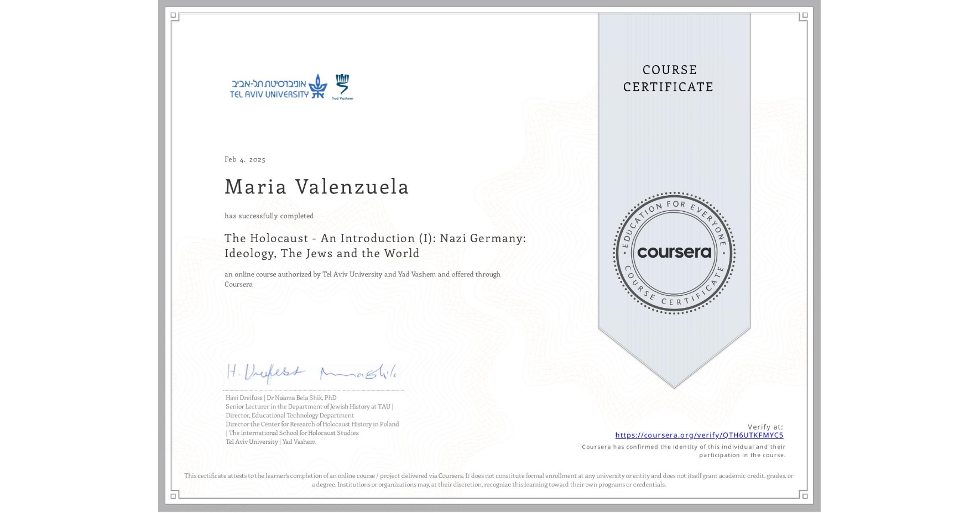Click 'Havi Dreifuss | Dr Na'ama Bela Shik, PhD' line
This screenshot has width=980, height=513.
pos(281,397)
